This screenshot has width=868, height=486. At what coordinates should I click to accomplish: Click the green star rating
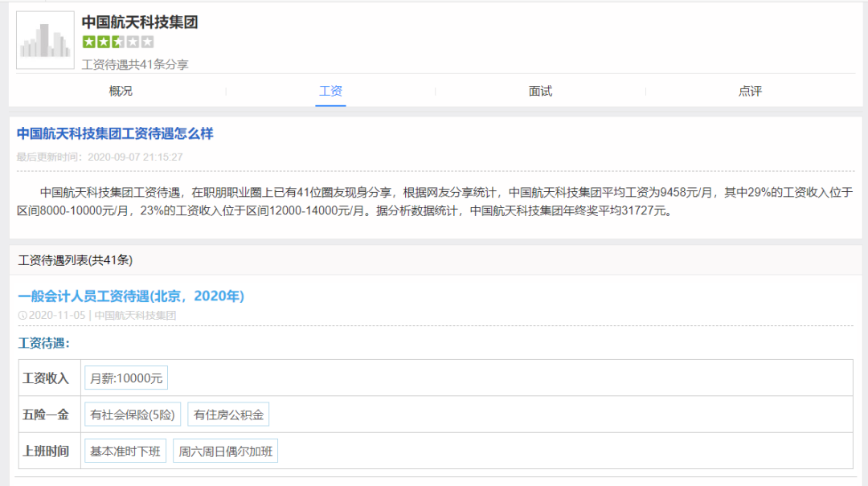click(118, 42)
